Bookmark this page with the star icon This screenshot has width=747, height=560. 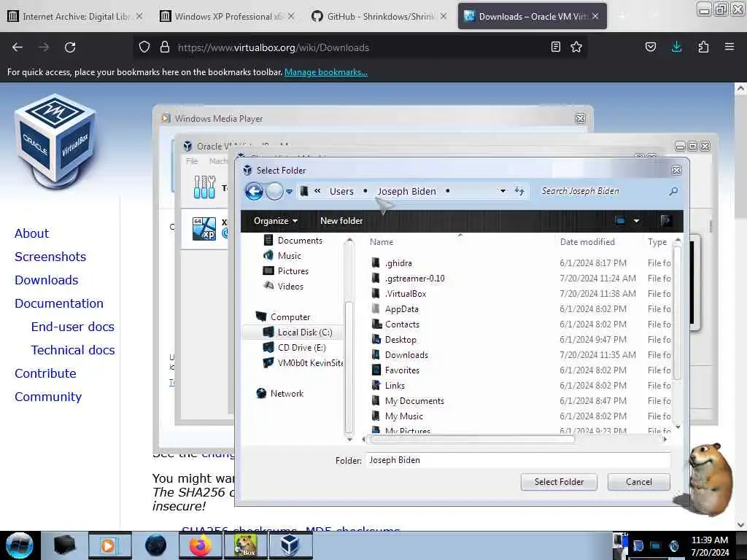pos(576,47)
